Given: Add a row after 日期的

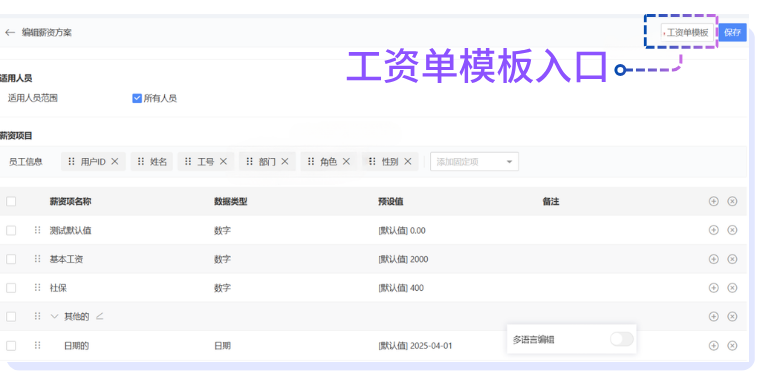Looking at the screenshot, I should [714, 345].
